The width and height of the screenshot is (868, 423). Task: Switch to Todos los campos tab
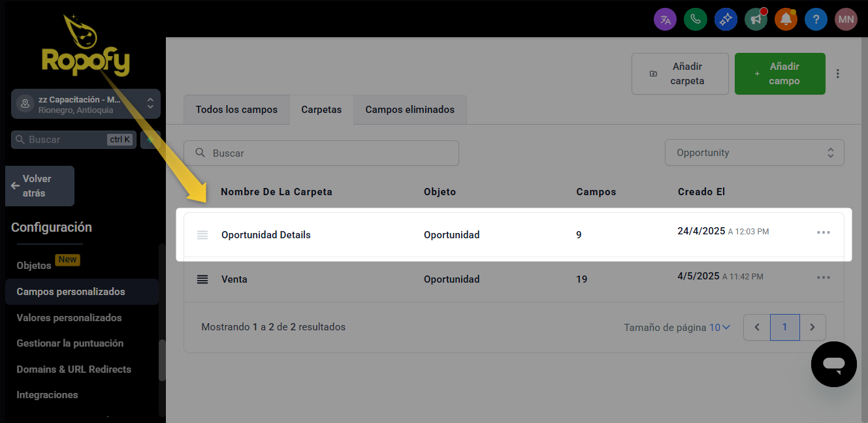[x=236, y=110]
